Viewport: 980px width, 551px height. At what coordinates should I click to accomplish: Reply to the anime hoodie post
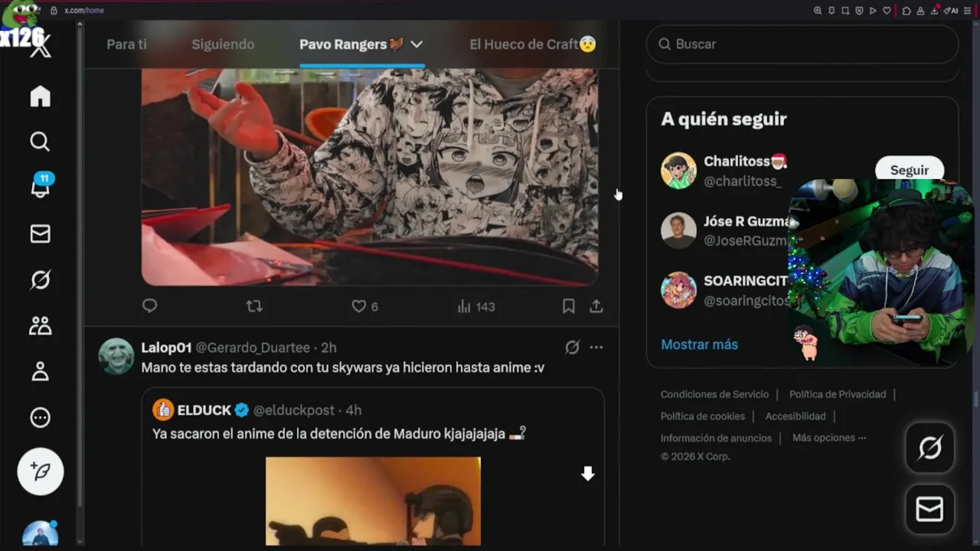(x=149, y=306)
